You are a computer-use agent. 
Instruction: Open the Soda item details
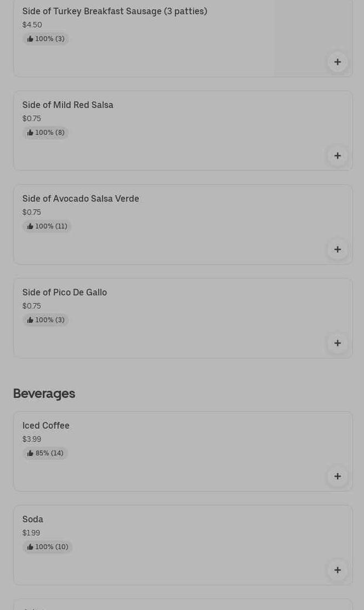33,519
